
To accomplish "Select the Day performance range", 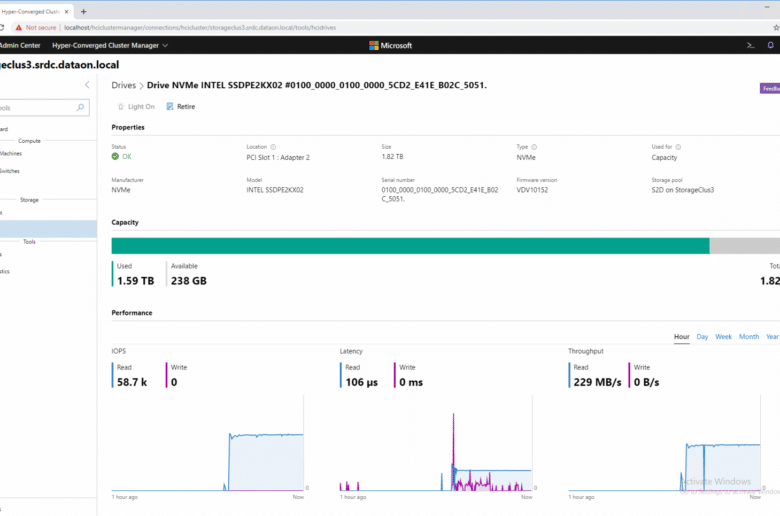I will 702,337.
